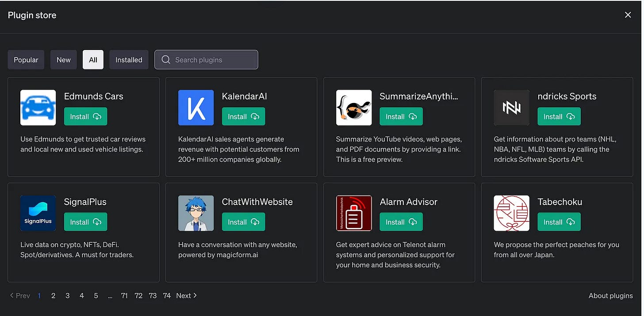Click the ndricks Sports logo
The image size is (644, 316).
pos(512,107)
